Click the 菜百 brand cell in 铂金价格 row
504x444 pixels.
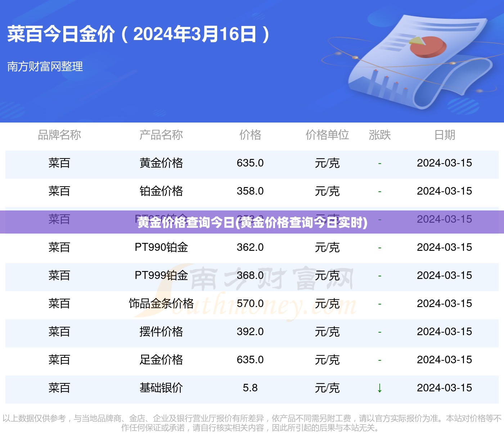[59, 191]
